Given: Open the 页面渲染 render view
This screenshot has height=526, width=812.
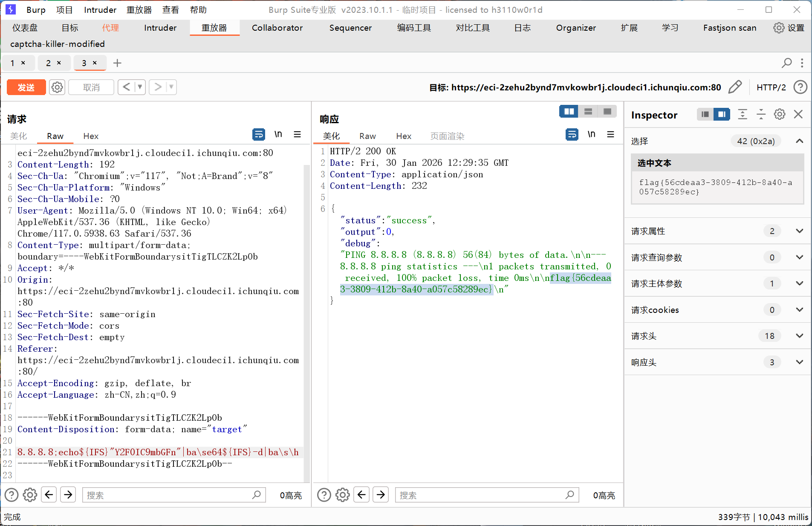Looking at the screenshot, I should (x=447, y=136).
